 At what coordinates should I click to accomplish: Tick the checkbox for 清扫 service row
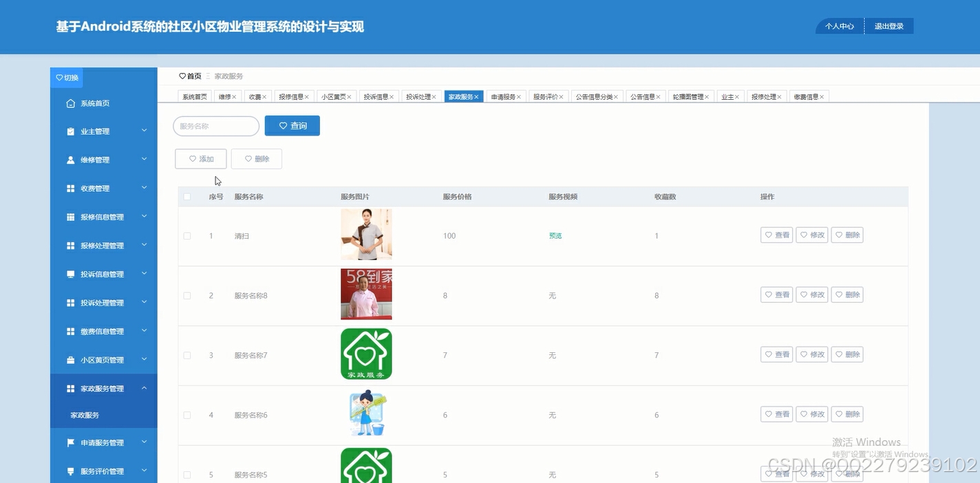[x=187, y=235]
